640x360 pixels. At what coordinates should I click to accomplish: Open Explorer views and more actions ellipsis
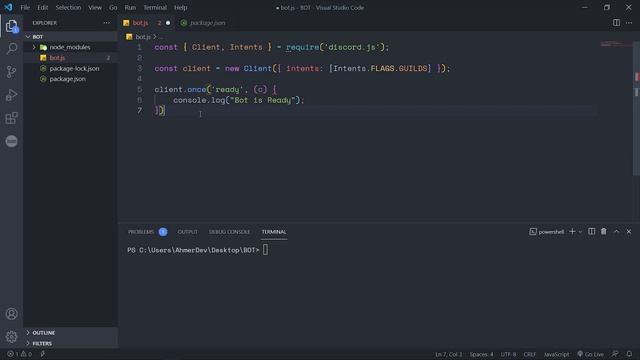point(107,23)
